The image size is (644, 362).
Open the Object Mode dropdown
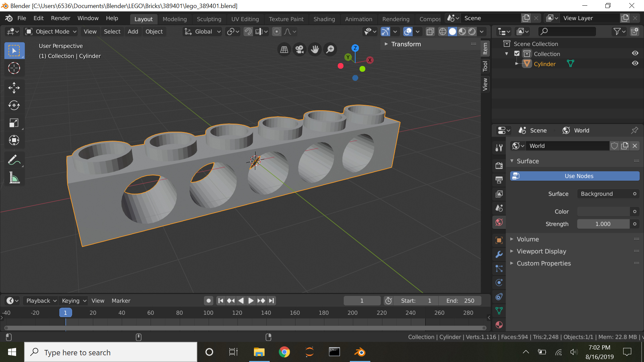tap(50, 31)
